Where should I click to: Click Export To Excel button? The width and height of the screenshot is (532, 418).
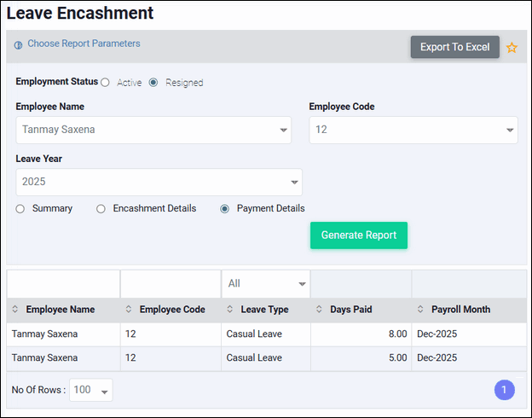(x=454, y=47)
